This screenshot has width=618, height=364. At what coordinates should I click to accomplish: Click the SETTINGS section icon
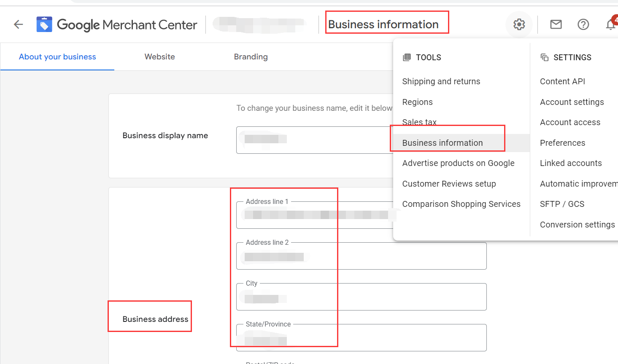pyautogui.click(x=544, y=57)
